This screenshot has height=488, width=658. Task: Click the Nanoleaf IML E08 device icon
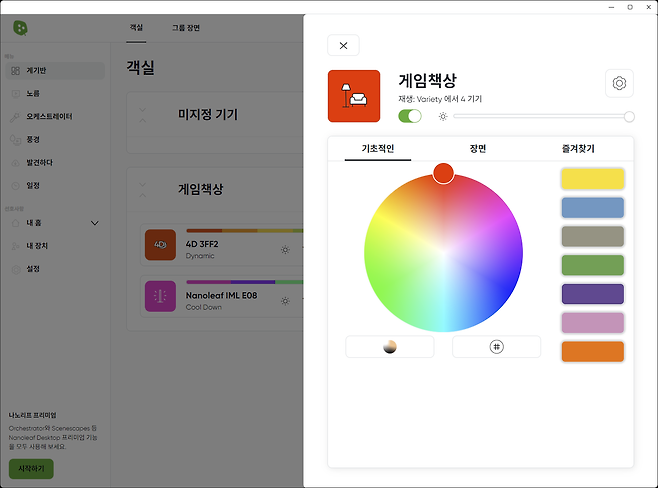pos(160,296)
